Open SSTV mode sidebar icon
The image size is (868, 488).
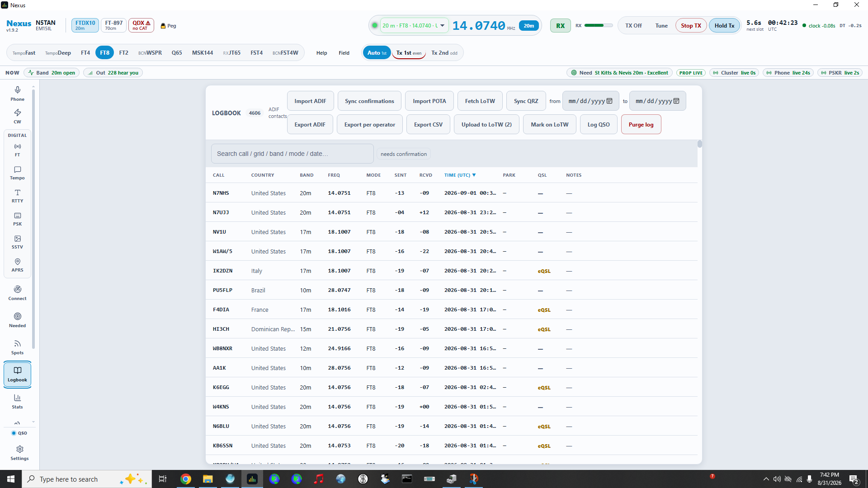pyautogui.click(x=17, y=242)
